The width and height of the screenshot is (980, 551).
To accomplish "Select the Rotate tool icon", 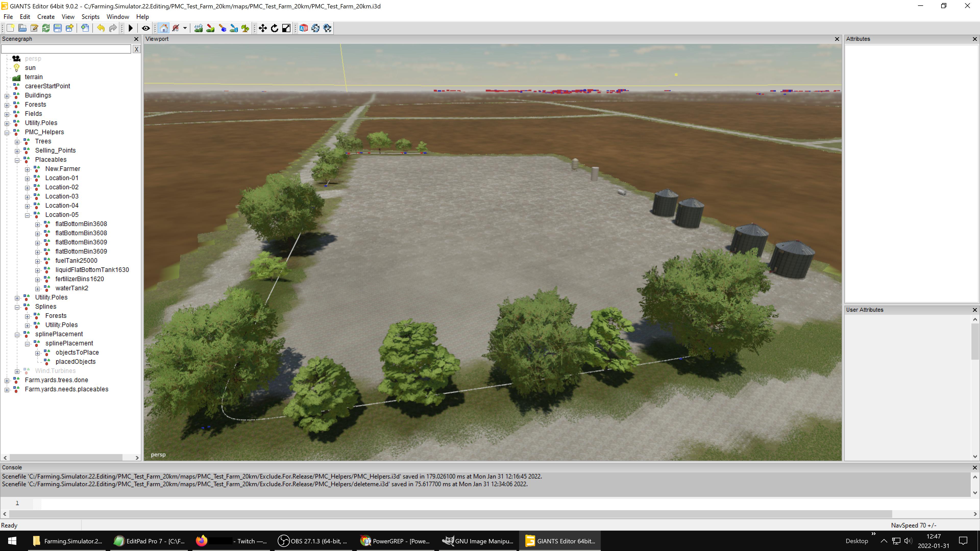I will click(274, 28).
